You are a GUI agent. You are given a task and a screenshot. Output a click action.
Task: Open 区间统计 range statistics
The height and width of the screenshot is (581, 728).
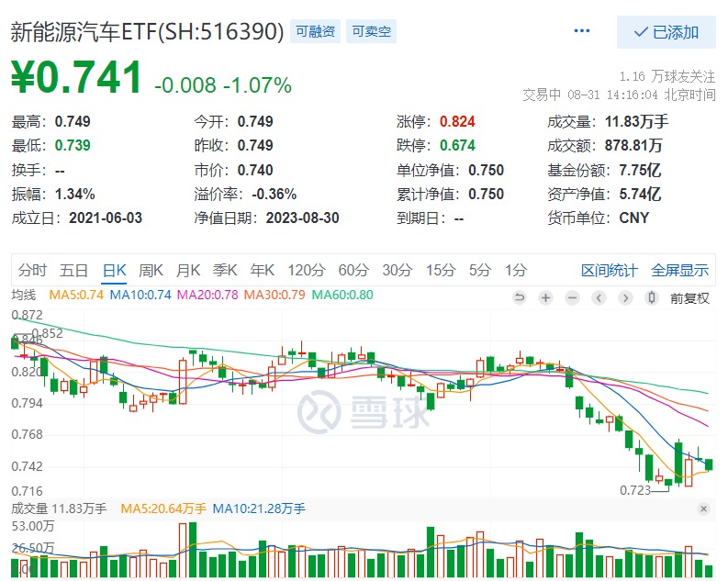point(610,270)
